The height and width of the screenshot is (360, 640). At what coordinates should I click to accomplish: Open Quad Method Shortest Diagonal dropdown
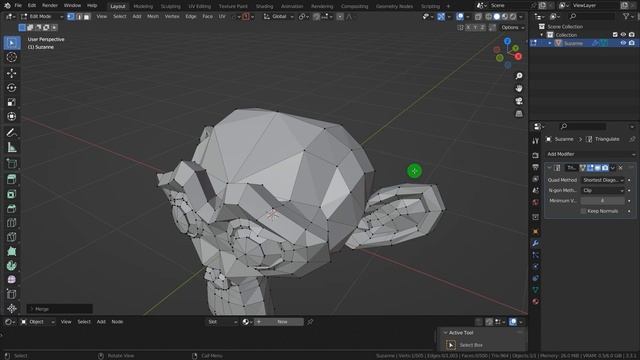click(x=603, y=180)
